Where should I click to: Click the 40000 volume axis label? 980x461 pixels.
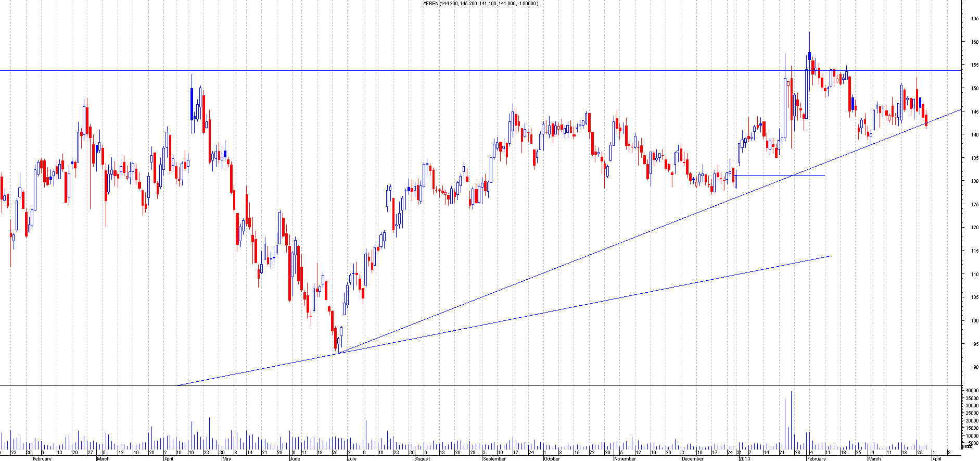tap(971, 391)
